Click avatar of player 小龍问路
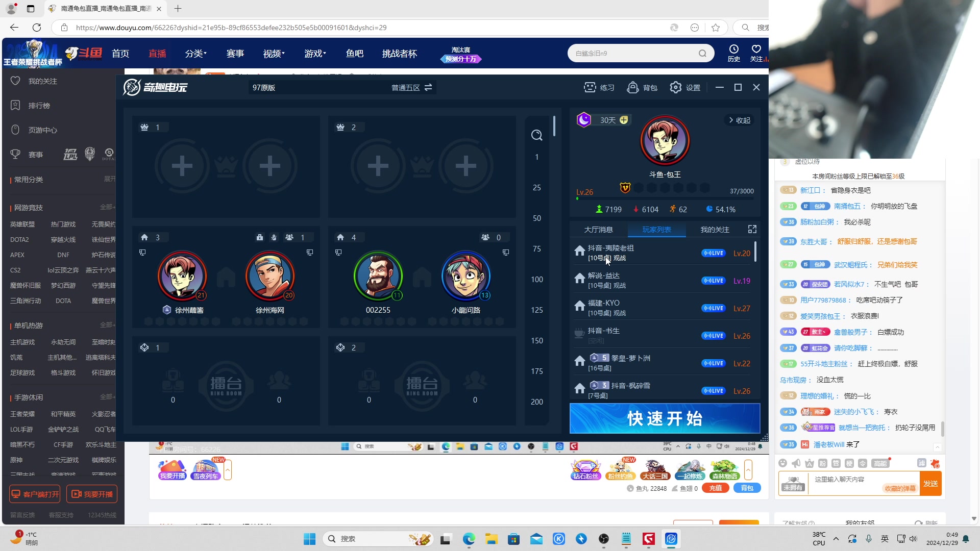 pyautogui.click(x=466, y=276)
